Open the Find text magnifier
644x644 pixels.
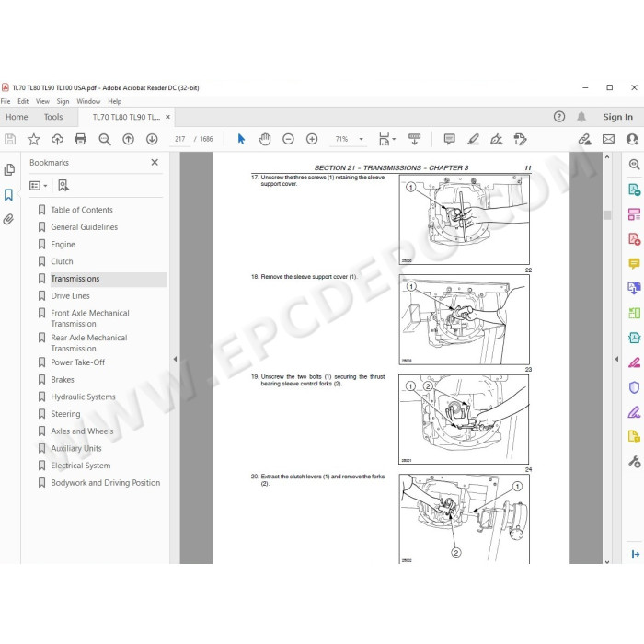point(105,139)
